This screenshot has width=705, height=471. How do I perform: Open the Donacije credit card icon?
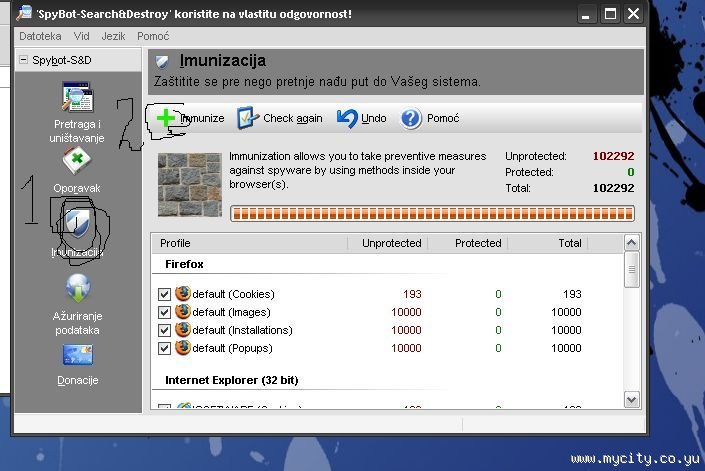pos(78,355)
